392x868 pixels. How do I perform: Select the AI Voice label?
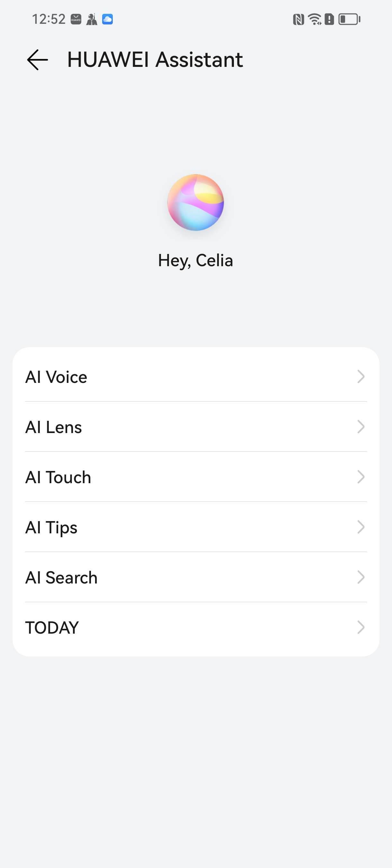[x=56, y=377]
